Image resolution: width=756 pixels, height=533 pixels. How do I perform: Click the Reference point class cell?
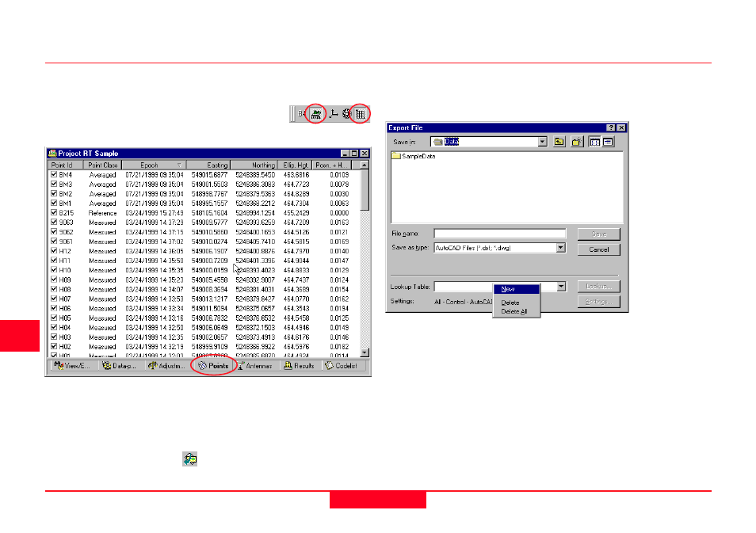(x=102, y=213)
